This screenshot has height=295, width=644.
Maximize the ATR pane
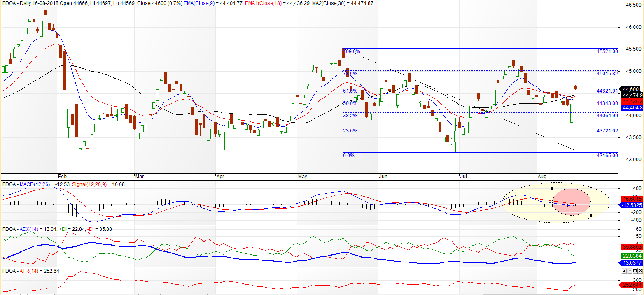click(x=635, y=271)
